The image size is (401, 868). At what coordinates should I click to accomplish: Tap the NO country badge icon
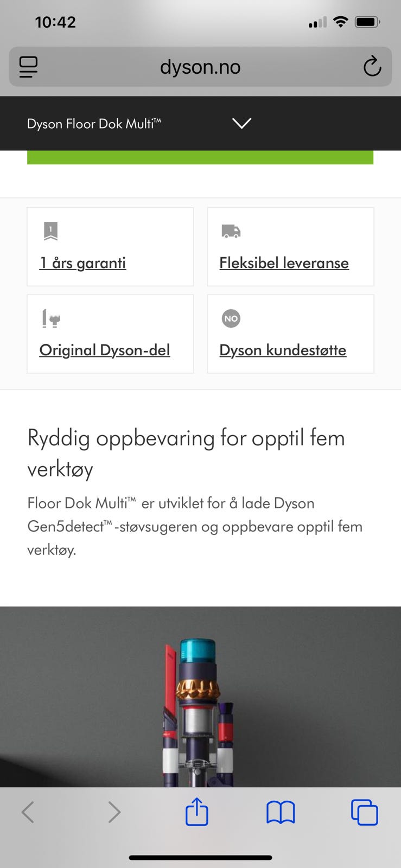[231, 318]
